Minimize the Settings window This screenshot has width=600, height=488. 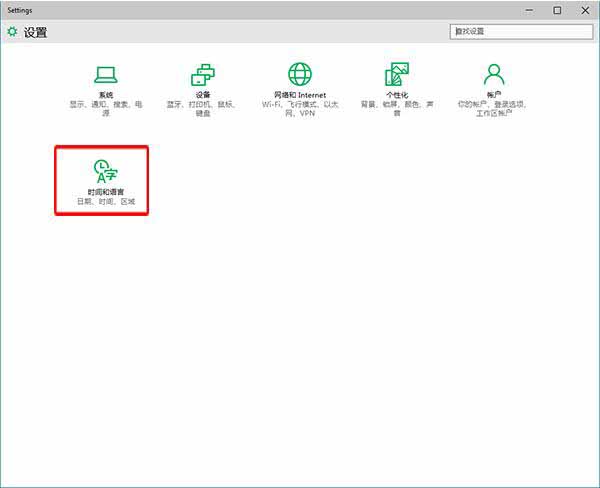[x=529, y=10]
